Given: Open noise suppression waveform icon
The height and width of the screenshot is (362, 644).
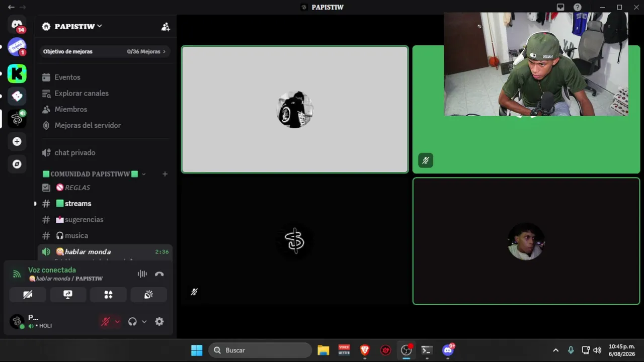Looking at the screenshot, I should click(x=142, y=274).
